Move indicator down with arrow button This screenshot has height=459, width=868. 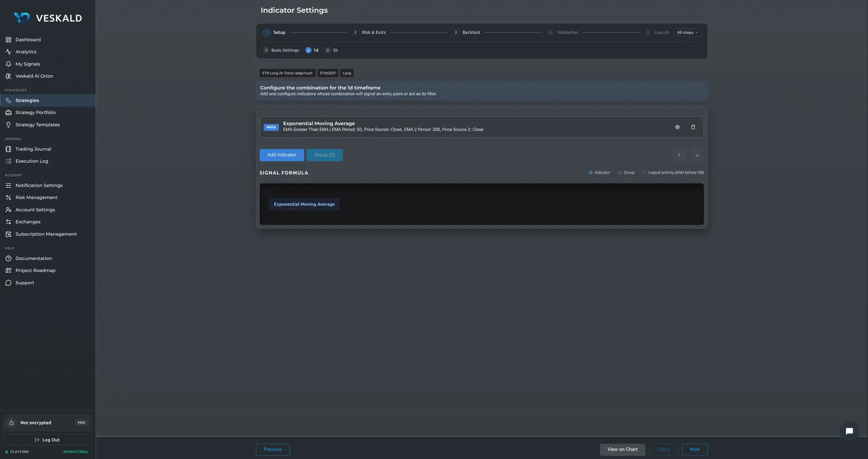click(x=697, y=155)
